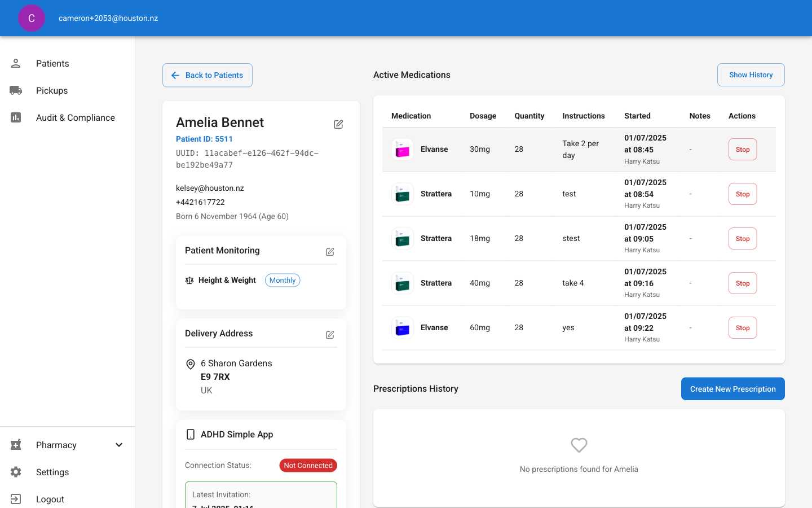Stop the Strattera 40mg medication

tap(743, 283)
